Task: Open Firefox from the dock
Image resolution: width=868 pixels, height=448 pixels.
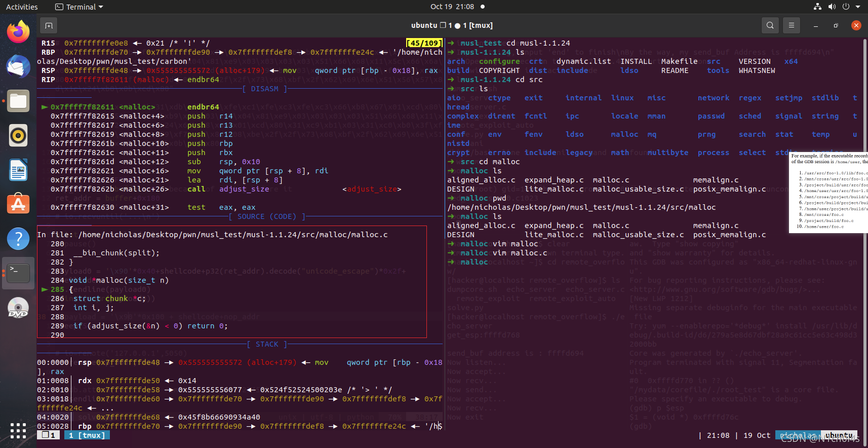Action: pyautogui.click(x=18, y=31)
